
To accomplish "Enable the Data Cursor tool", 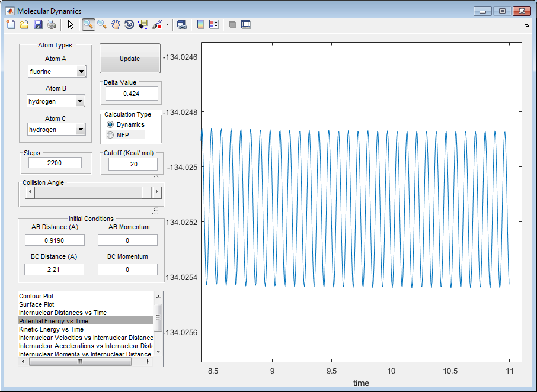I will [x=143, y=24].
